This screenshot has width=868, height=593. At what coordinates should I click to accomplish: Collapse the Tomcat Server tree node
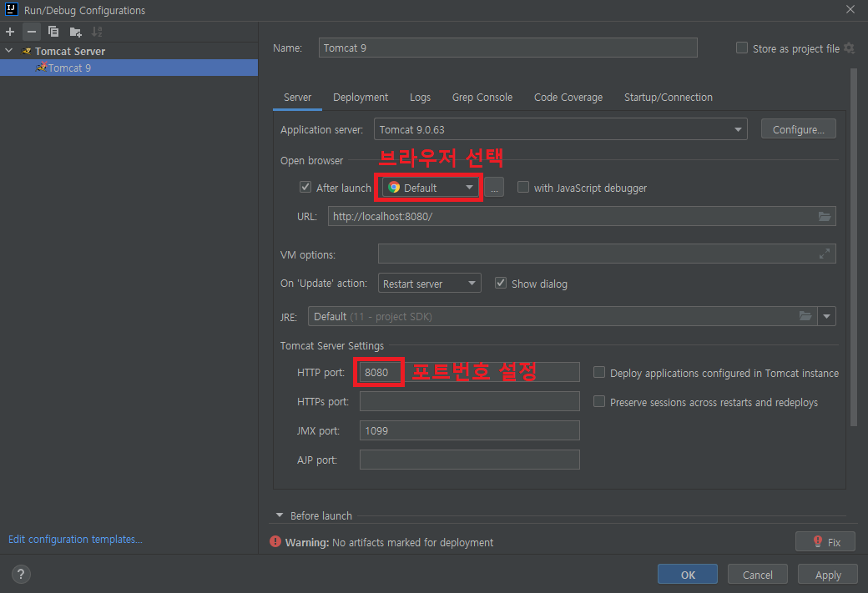click(9, 50)
